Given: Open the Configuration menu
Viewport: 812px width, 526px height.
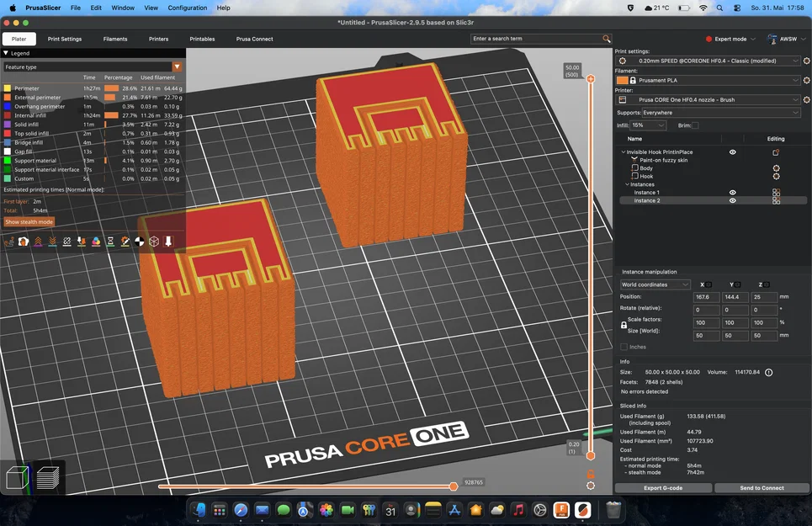Looking at the screenshot, I should (188, 8).
